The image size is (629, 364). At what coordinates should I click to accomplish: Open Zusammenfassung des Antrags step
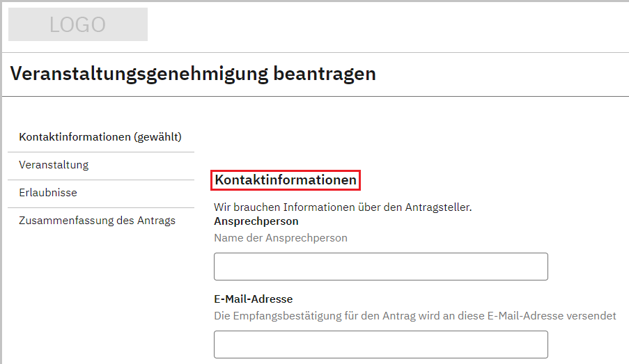(97, 221)
